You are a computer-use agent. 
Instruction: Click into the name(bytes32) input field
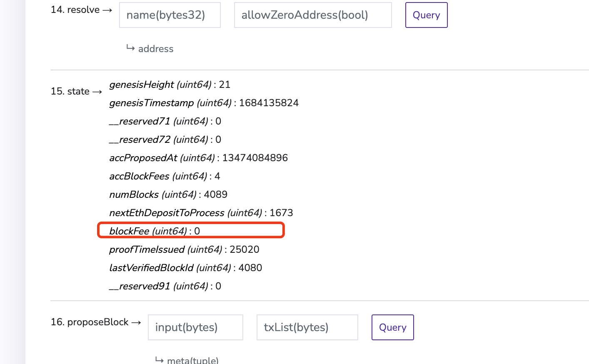click(170, 15)
